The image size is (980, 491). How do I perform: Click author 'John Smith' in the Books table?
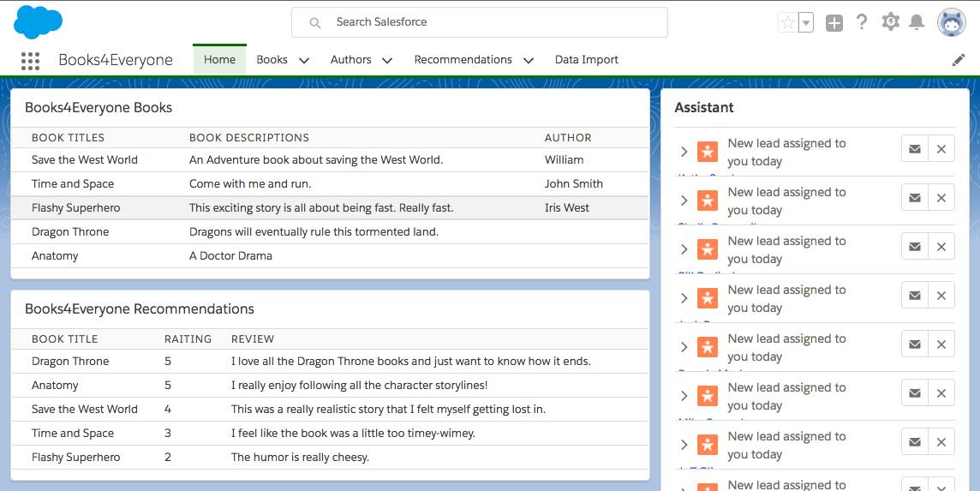(574, 184)
